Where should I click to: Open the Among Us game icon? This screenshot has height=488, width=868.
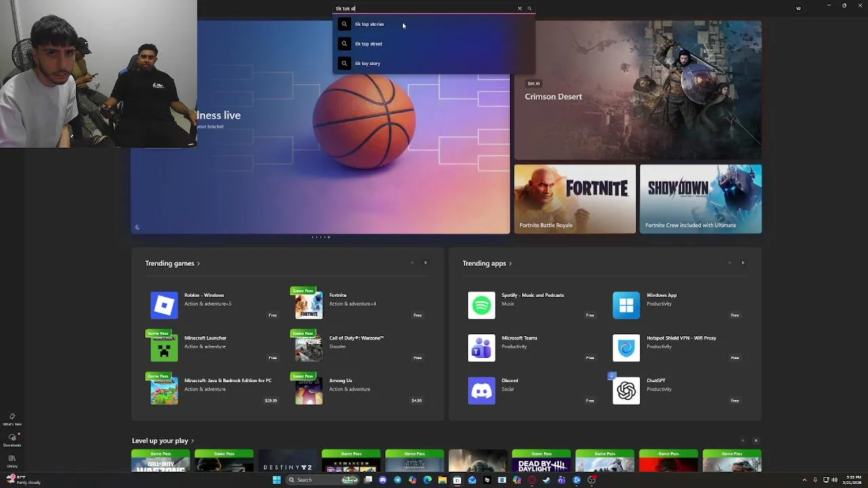coord(309,390)
